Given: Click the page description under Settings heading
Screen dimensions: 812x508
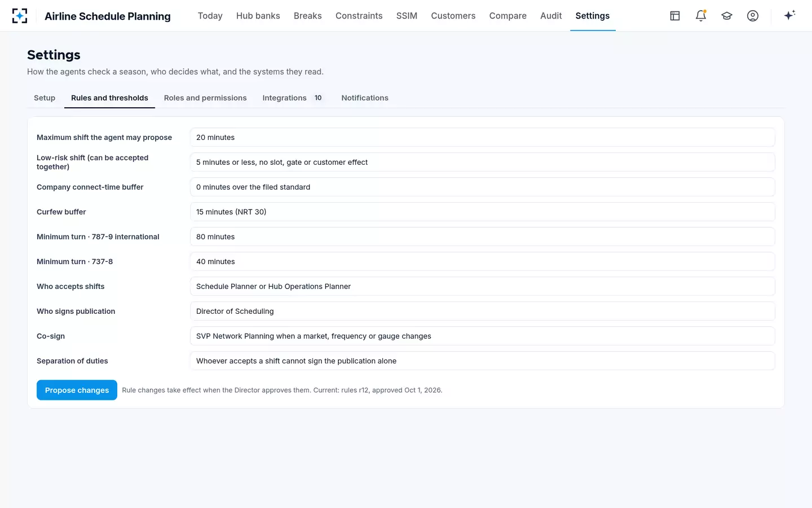Looking at the screenshot, I should (175, 72).
